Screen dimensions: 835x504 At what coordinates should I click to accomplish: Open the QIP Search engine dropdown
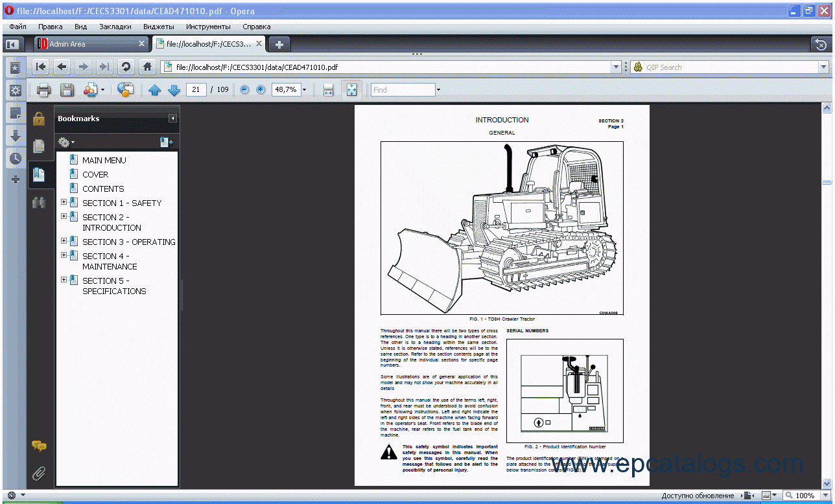pos(823,67)
